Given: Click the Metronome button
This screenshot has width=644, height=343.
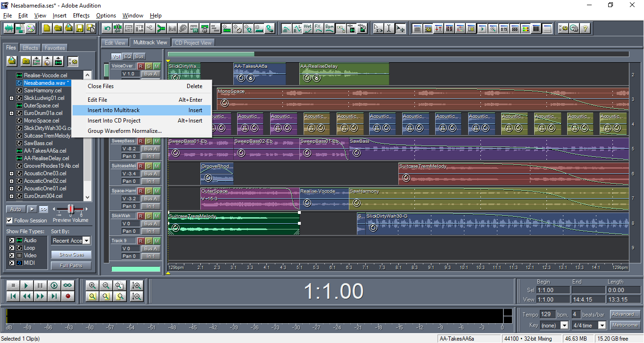Looking at the screenshot, I should click(x=625, y=325).
